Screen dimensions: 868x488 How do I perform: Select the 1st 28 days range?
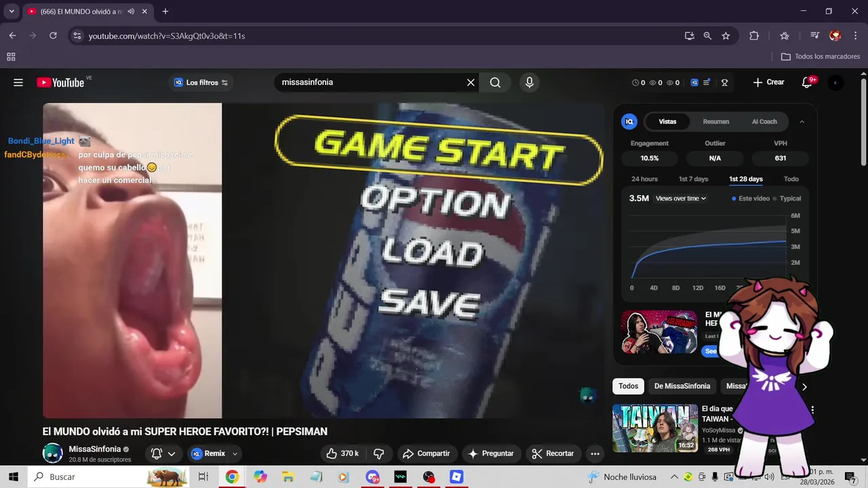click(x=746, y=179)
